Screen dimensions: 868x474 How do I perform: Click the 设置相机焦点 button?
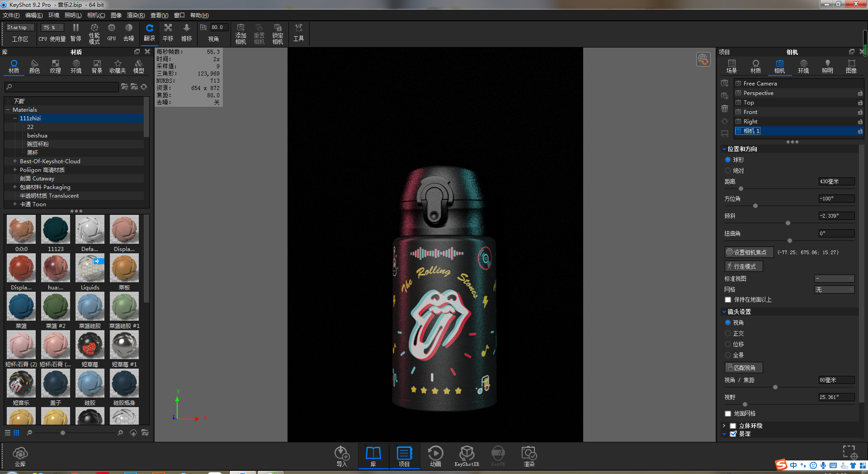pos(748,252)
